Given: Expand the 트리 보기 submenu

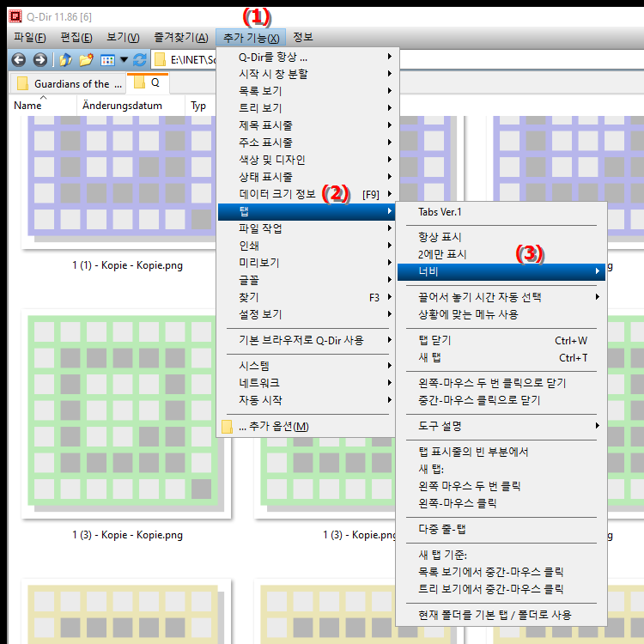Looking at the screenshot, I should (x=306, y=108).
